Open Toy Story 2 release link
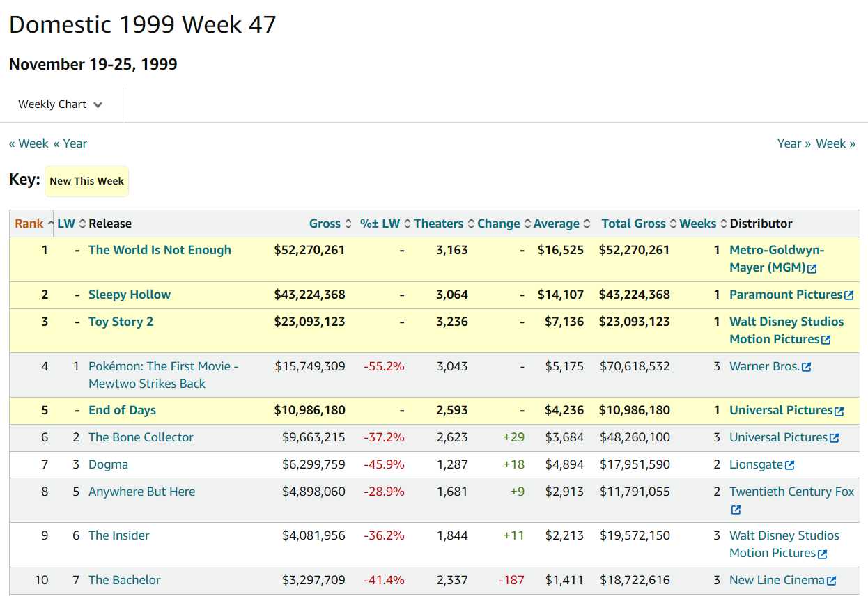 (x=121, y=322)
